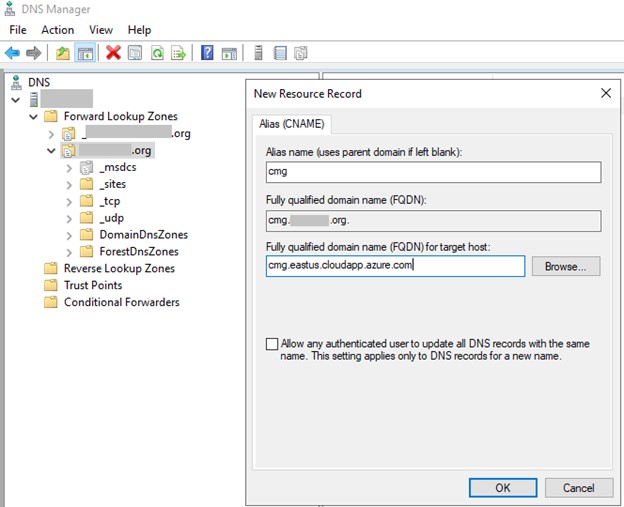Click the DomainDnsZones folder icon
Image resolution: width=624 pixels, height=507 pixels.
tap(86, 235)
